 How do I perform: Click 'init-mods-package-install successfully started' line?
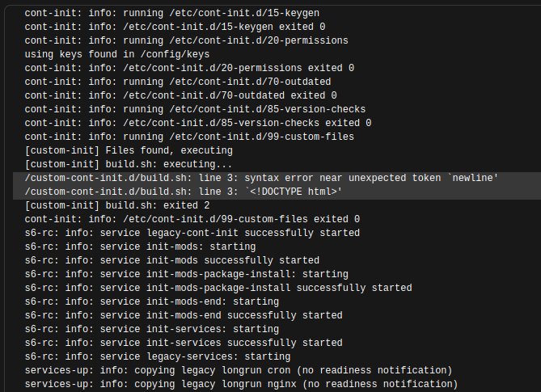218,288
